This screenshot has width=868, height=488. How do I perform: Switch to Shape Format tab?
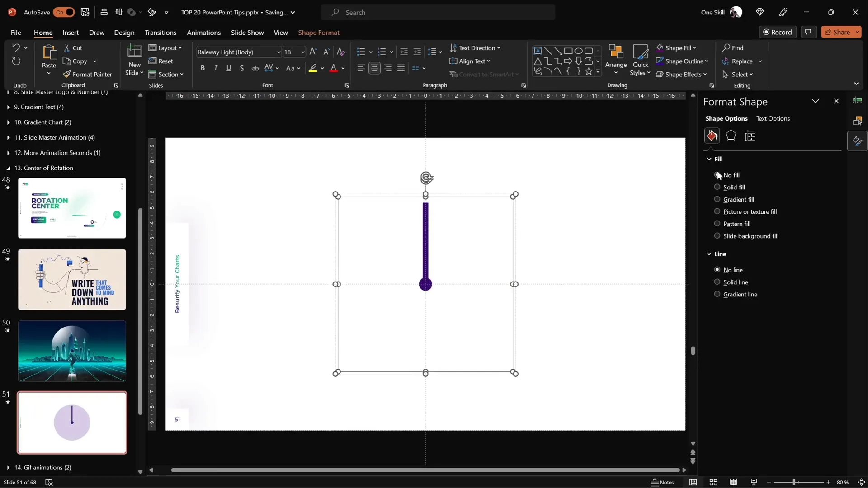coord(318,32)
